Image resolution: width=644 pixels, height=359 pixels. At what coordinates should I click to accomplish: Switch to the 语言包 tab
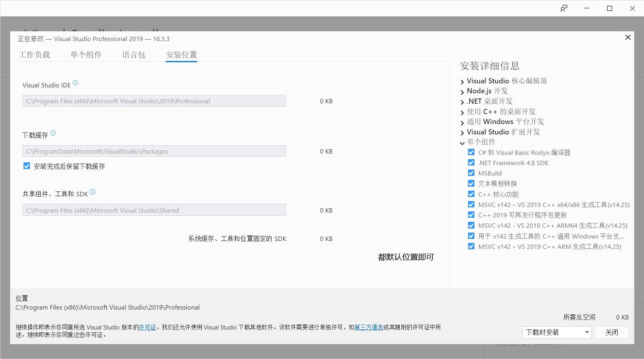(x=134, y=55)
